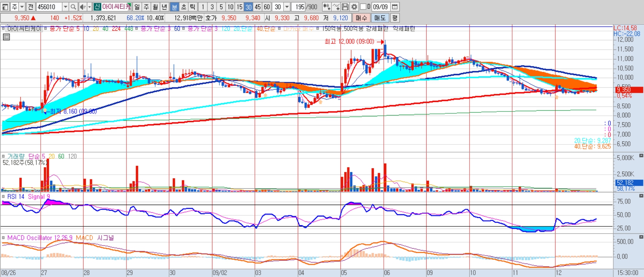Click the MACD Oscillator 12,26,9 legend
The width and height of the screenshot is (644, 277).
coord(40,238)
